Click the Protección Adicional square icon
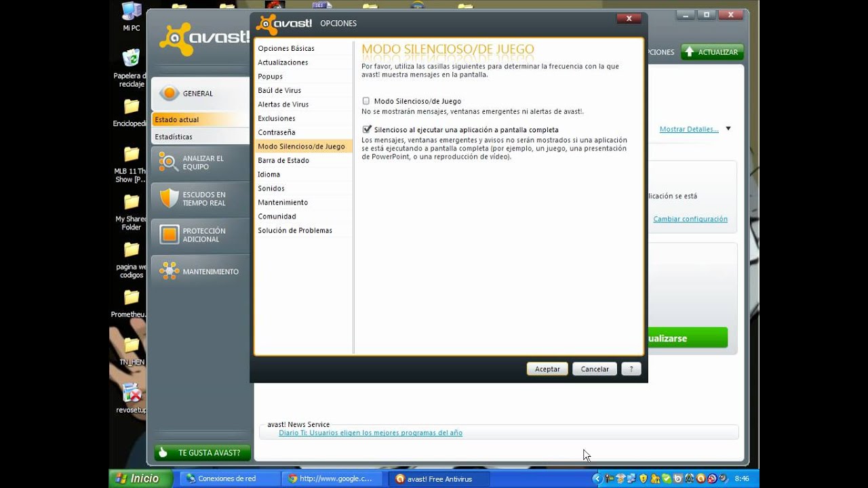 pyautogui.click(x=169, y=235)
